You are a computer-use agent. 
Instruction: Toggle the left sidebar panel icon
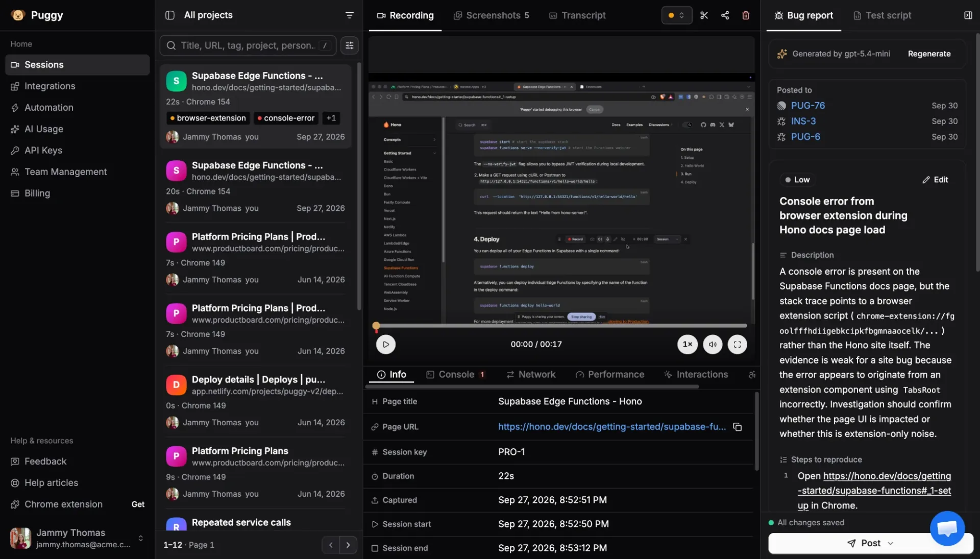point(170,15)
